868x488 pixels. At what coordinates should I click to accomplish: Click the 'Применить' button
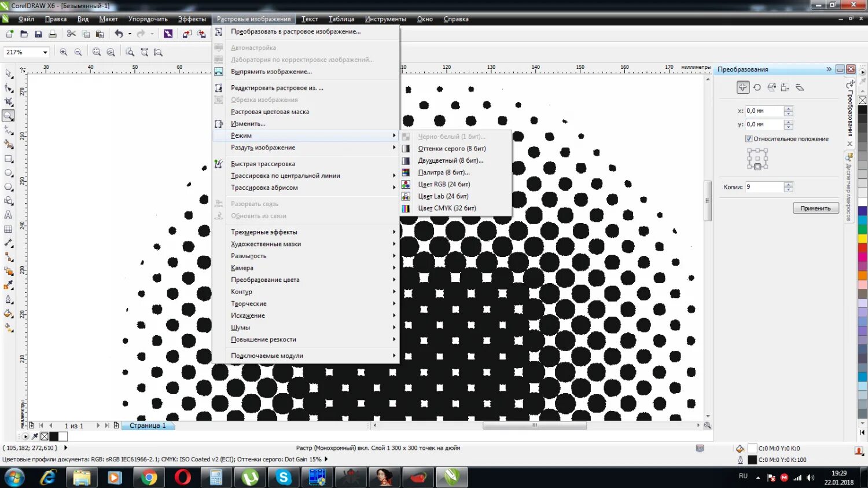816,208
